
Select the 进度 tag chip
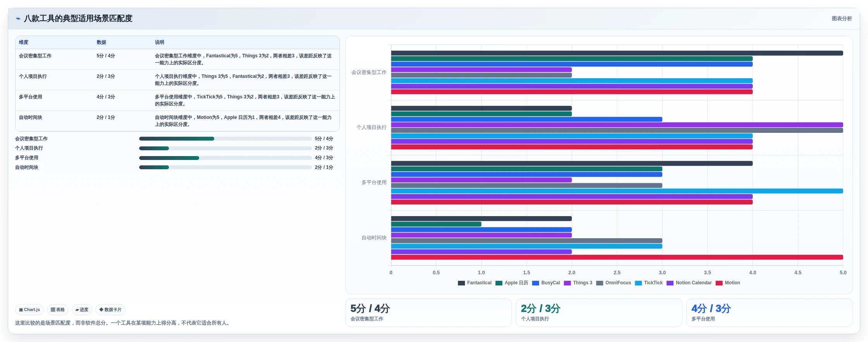82,310
